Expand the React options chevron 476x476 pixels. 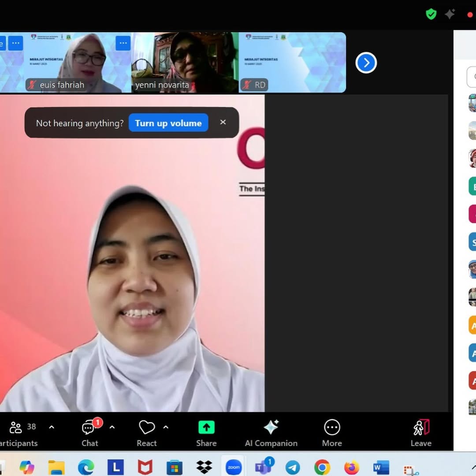pos(166,427)
